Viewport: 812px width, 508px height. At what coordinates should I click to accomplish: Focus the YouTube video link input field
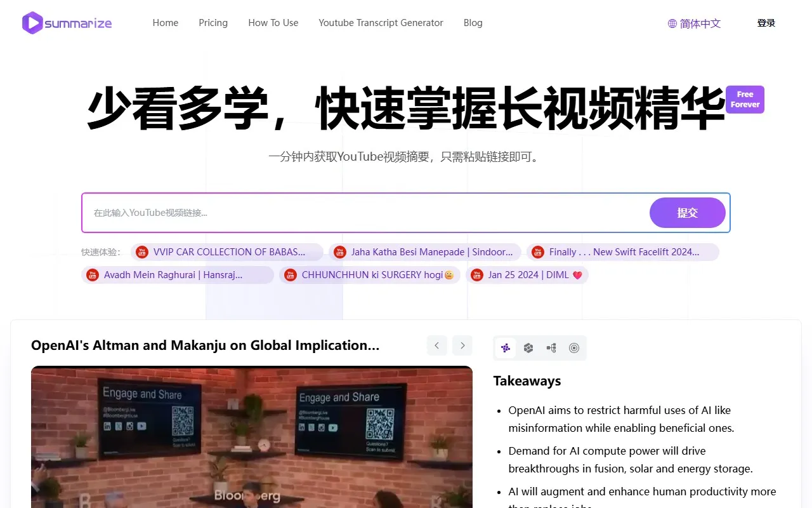[x=365, y=213]
